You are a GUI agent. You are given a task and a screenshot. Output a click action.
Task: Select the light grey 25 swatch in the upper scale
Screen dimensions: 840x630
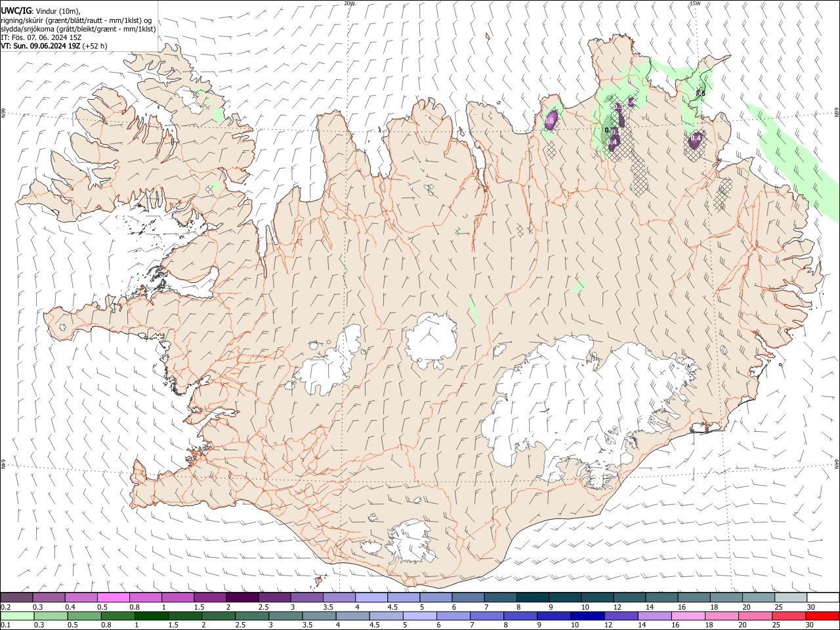(x=791, y=598)
